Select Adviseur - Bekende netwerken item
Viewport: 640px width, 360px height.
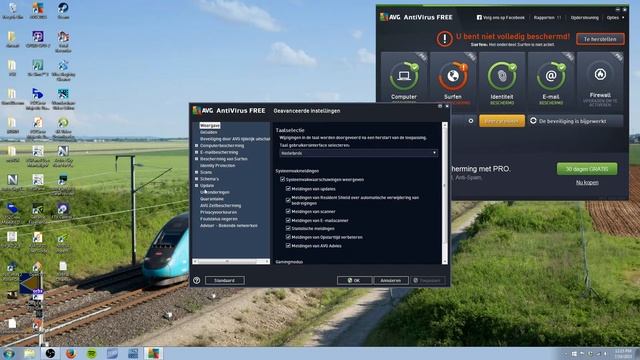tap(229, 225)
